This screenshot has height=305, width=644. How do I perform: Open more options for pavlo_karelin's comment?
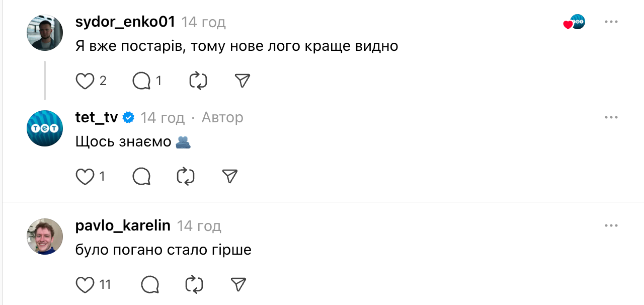point(611,226)
